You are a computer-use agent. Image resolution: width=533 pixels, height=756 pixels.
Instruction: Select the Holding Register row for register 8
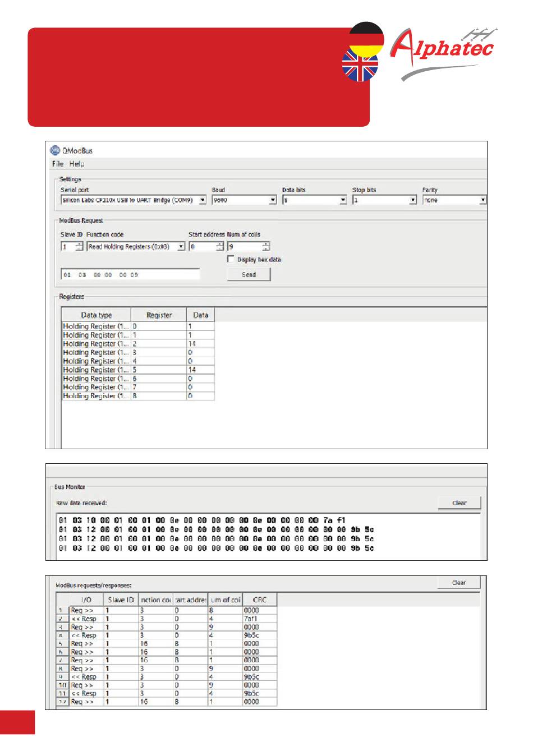[x=138, y=396]
